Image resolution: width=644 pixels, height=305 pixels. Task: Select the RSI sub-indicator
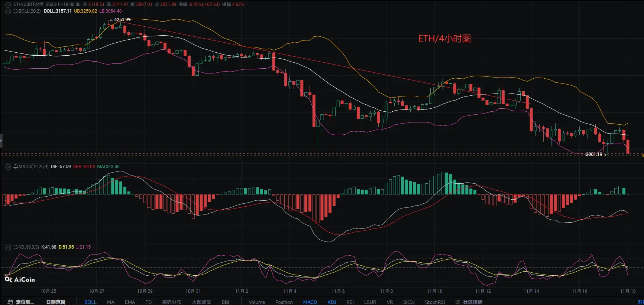tap(350, 302)
